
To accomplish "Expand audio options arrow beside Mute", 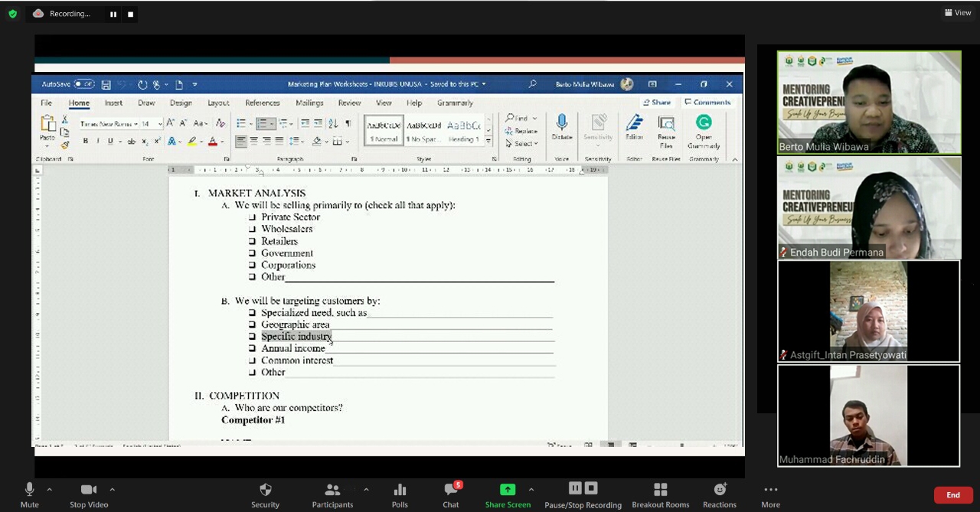I will point(50,489).
